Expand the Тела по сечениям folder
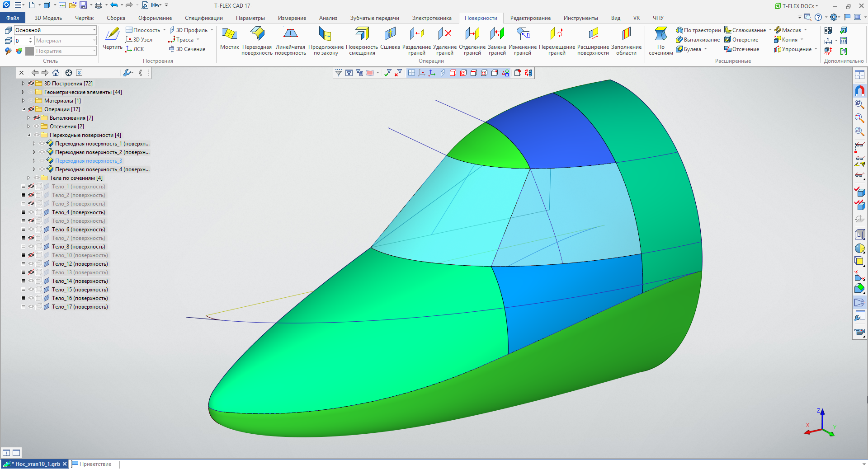 tap(28, 178)
